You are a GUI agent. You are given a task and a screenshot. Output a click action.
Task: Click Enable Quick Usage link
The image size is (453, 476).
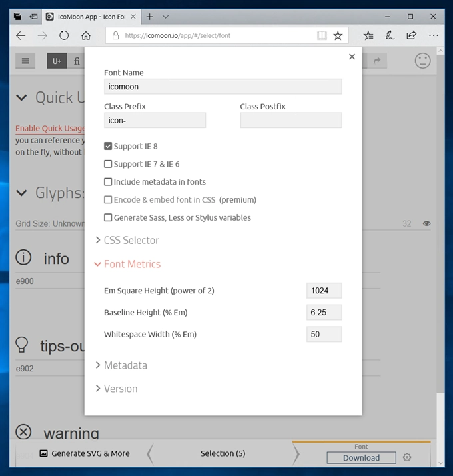point(50,128)
